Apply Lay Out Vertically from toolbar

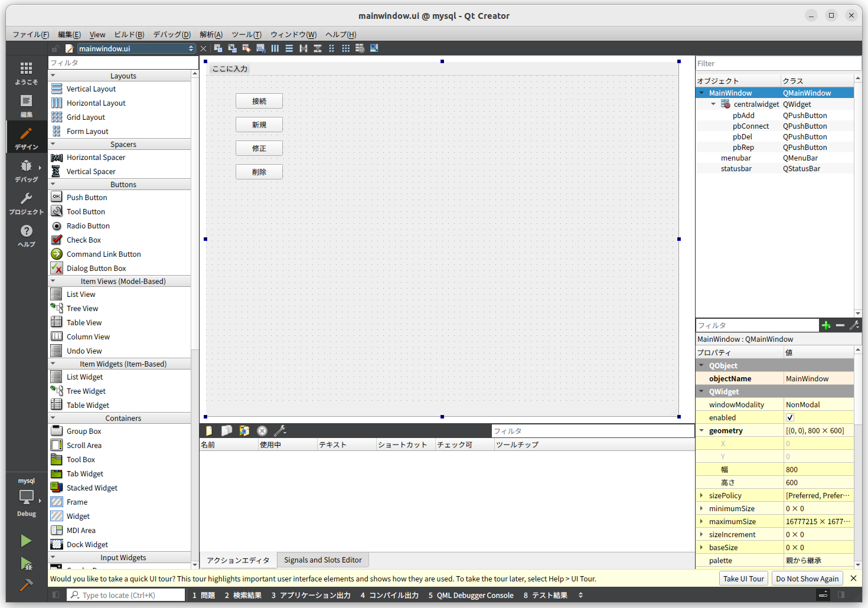pos(289,48)
